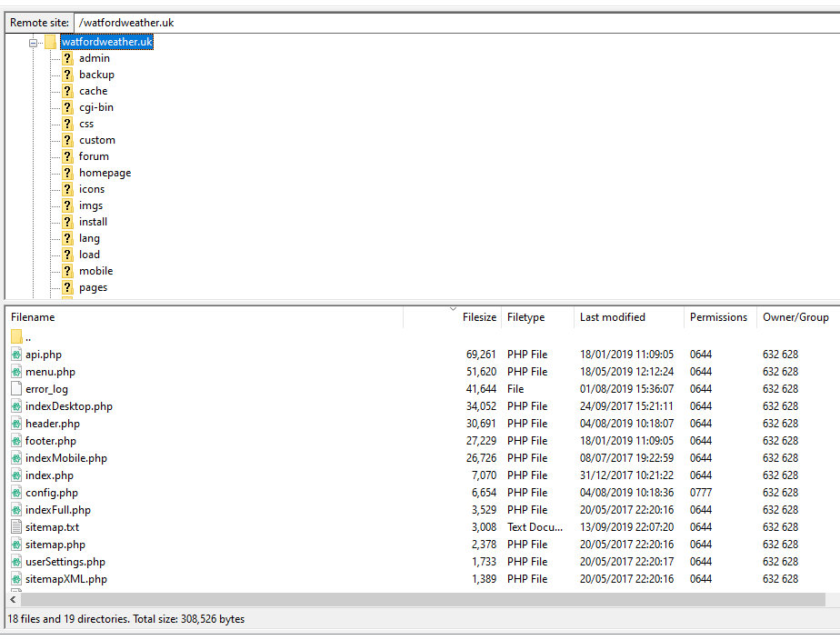Sort by the Filetype column header
The width and height of the screenshot is (840, 640).
coord(537,317)
